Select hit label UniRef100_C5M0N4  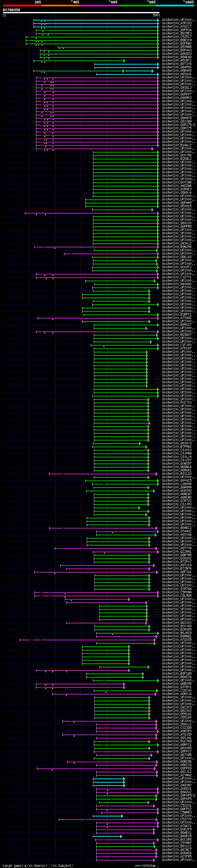pyautogui.click(x=177, y=592)
